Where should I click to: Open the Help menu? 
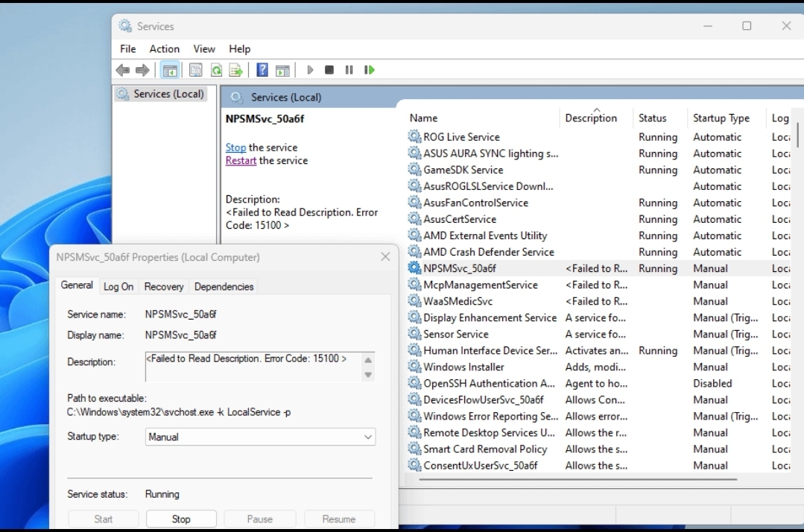(x=239, y=48)
